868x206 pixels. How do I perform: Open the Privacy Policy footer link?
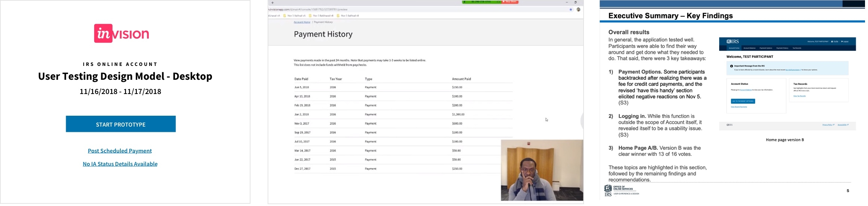click(x=828, y=125)
